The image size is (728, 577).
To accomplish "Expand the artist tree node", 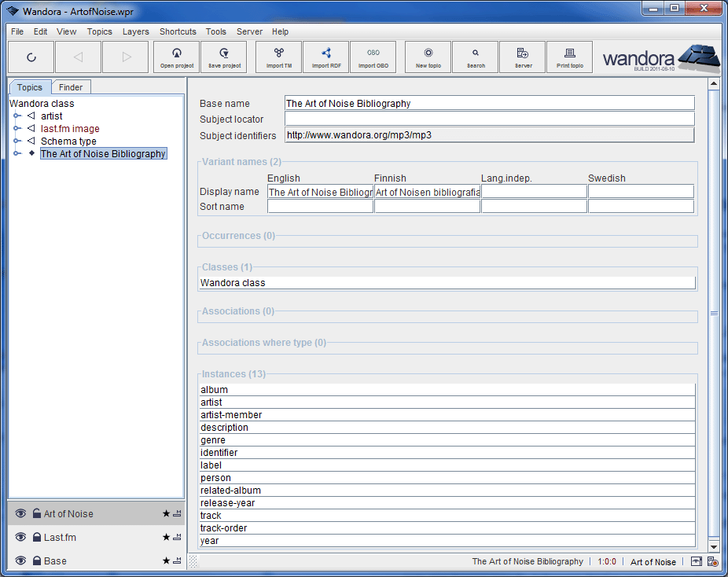I will click(17, 116).
